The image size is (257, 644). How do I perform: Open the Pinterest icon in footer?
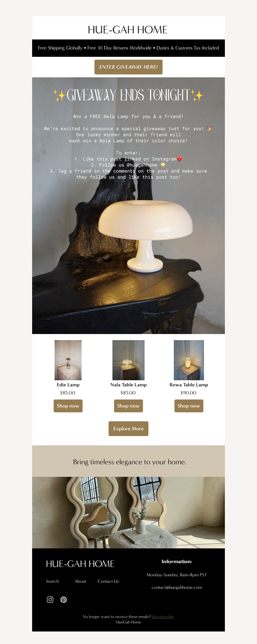click(64, 600)
